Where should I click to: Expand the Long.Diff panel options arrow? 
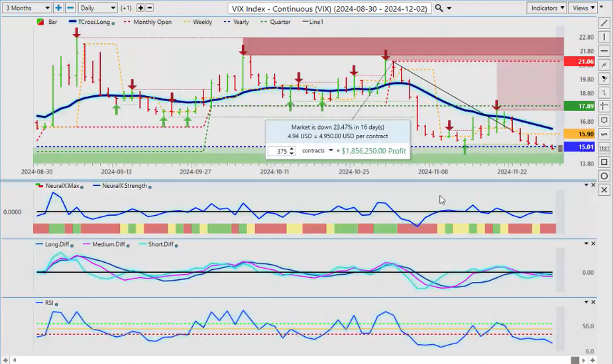586,244
